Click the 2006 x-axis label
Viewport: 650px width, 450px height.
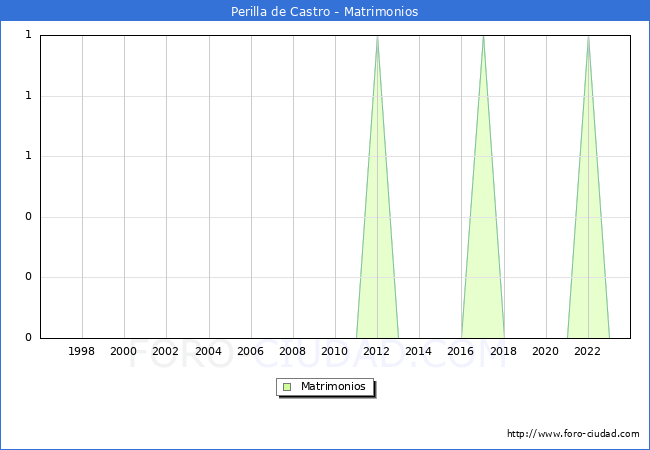[251, 352]
